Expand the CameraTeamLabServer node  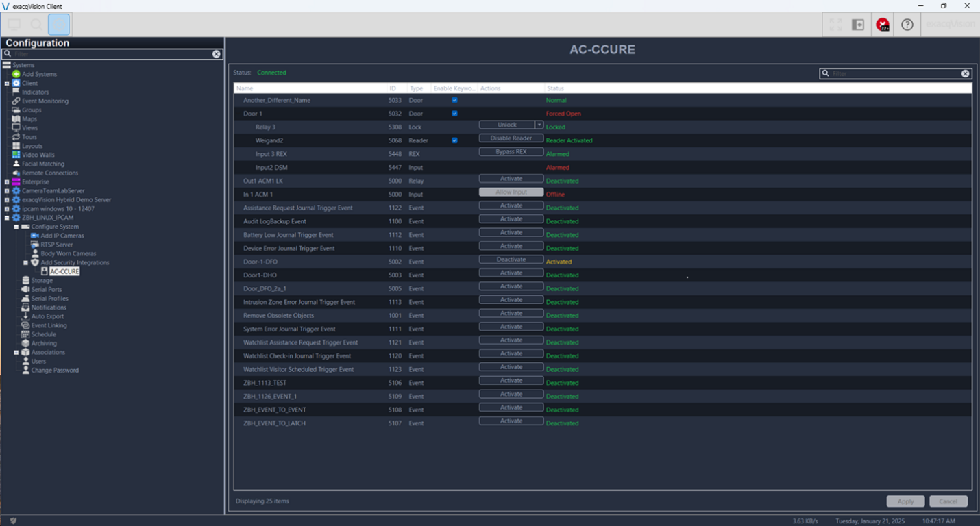[x=7, y=191]
